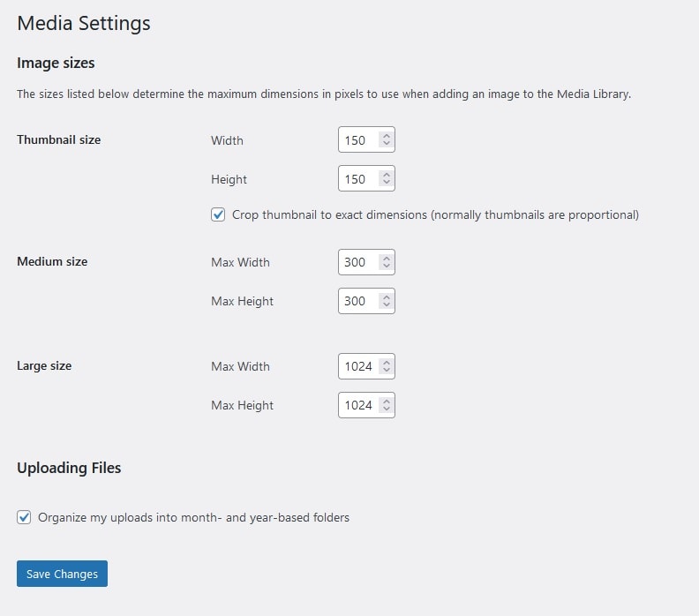Decrease Medium Max Width stepper down

[386, 266]
